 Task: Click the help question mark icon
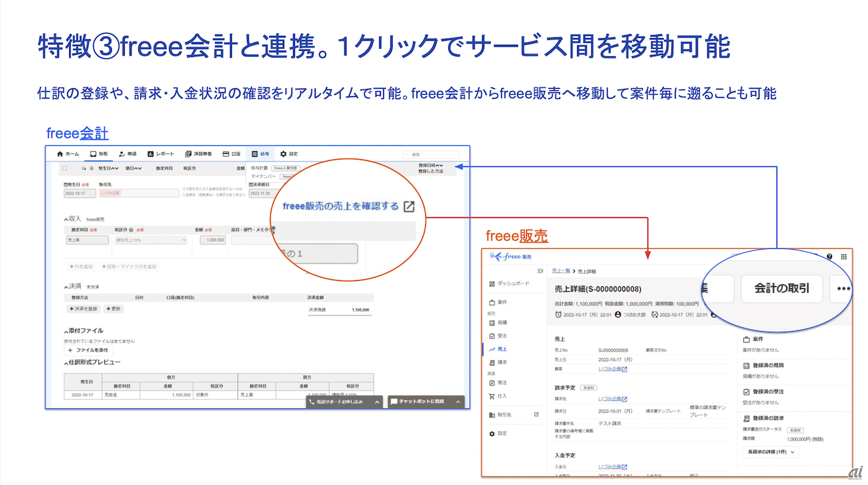pyautogui.click(x=829, y=256)
